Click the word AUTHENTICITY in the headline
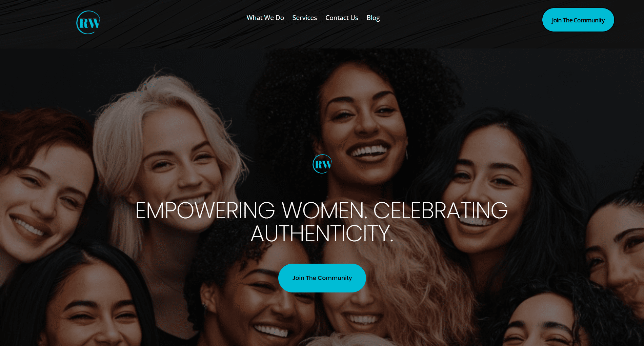Screen dimensions: 644x346 (322, 233)
